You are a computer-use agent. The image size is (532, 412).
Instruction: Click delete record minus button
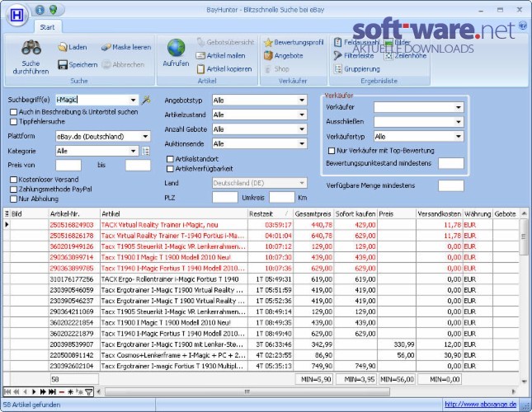pos(61,392)
